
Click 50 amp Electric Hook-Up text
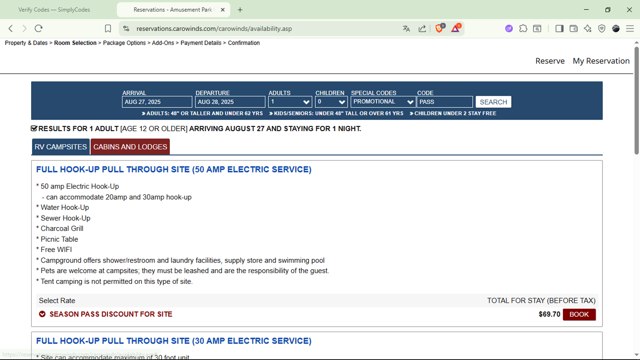point(78,186)
